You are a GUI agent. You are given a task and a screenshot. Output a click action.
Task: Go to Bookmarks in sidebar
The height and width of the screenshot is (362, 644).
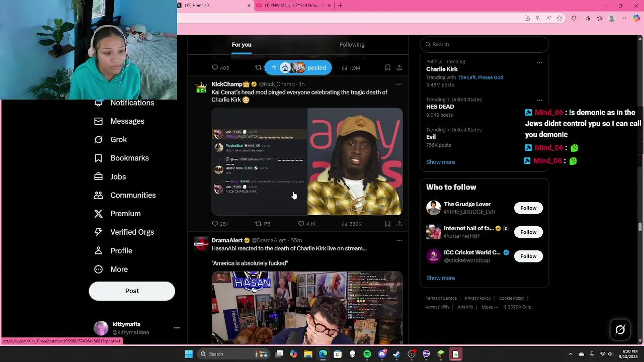coord(121,158)
